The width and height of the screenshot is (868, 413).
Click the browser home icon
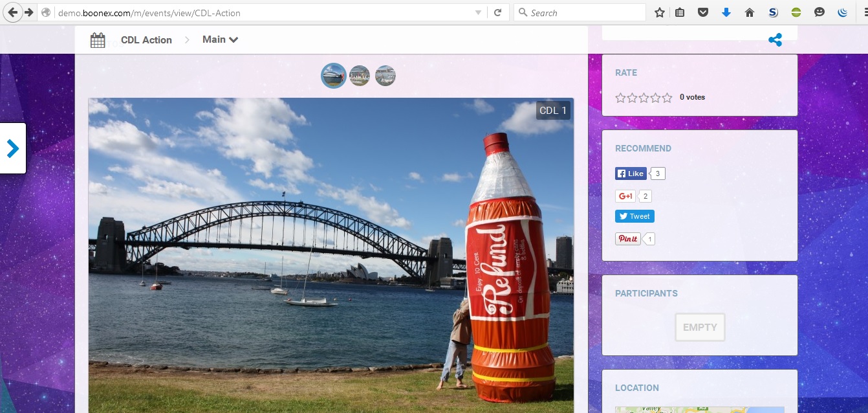pos(750,12)
